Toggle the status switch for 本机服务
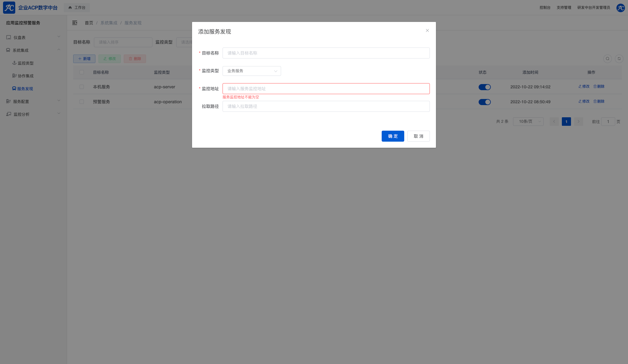Viewport: 628px width, 364px height. [x=484, y=87]
